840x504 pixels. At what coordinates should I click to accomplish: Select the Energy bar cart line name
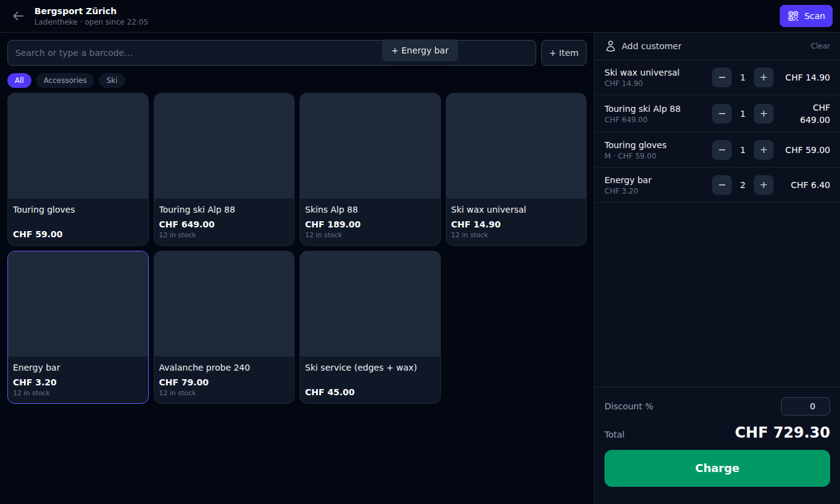(x=628, y=180)
